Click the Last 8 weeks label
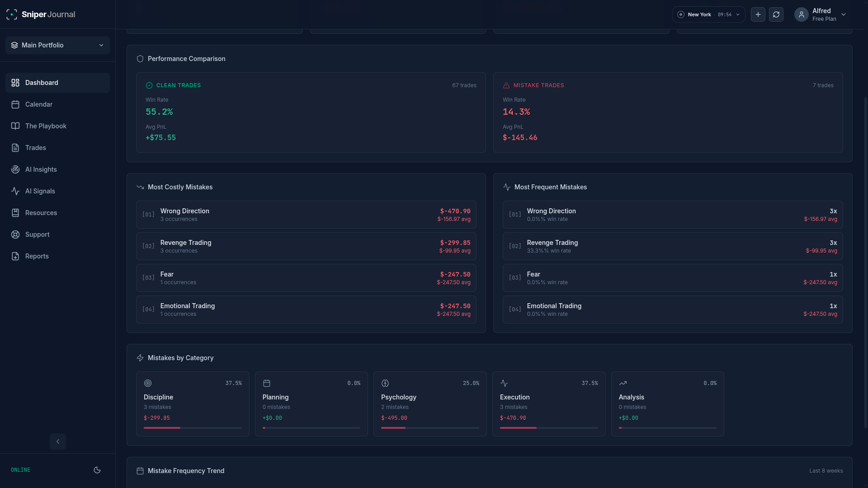The image size is (868, 488). (826, 471)
